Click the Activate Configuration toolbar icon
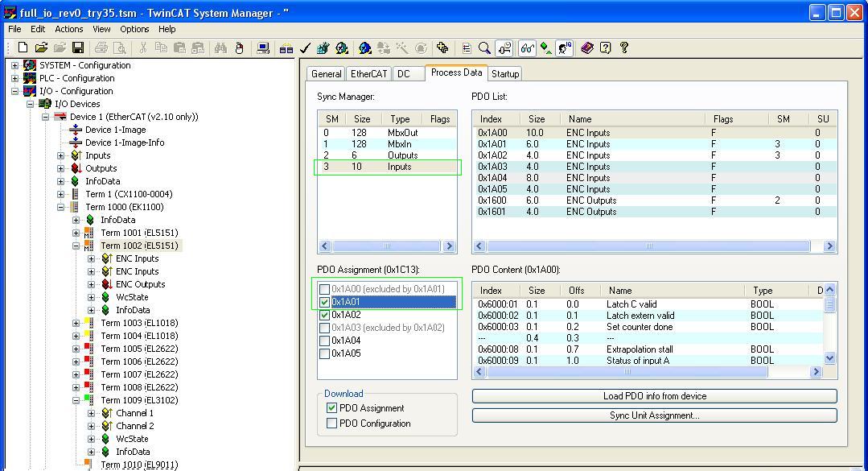Viewport: 868px width, 471px height. [x=323, y=48]
